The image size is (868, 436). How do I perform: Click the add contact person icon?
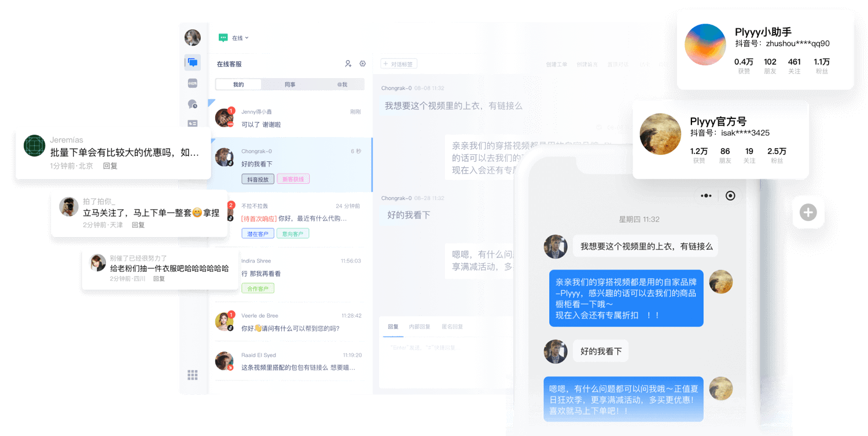click(348, 64)
